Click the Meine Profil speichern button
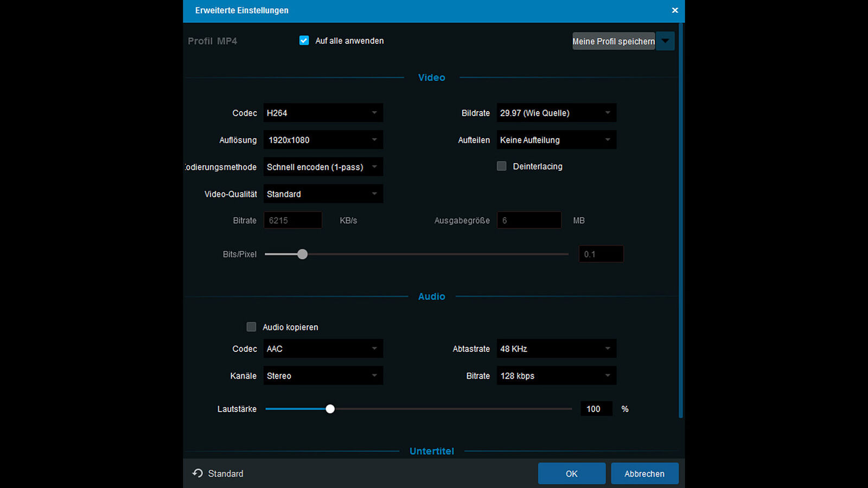Image resolution: width=868 pixels, height=488 pixels. click(x=614, y=41)
